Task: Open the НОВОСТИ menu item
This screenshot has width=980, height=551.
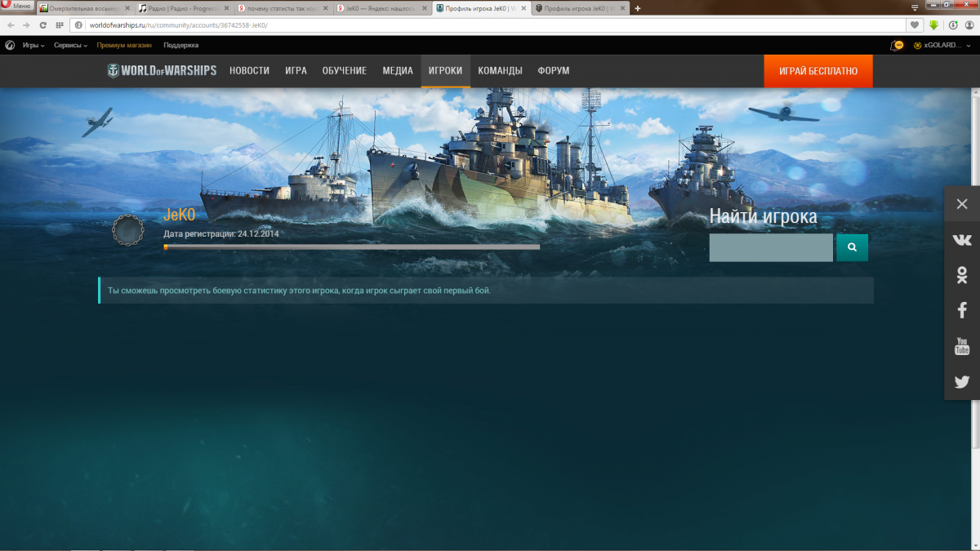Action: pyautogui.click(x=249, y=71)
